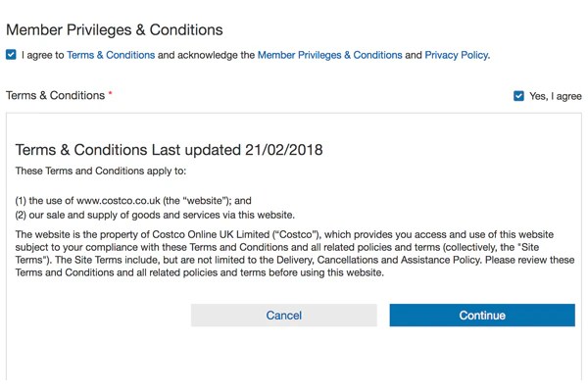Untick the top 'I agree to' checkbox
The height and width of the screenshot is (392, 588).
tap(11, 55)
